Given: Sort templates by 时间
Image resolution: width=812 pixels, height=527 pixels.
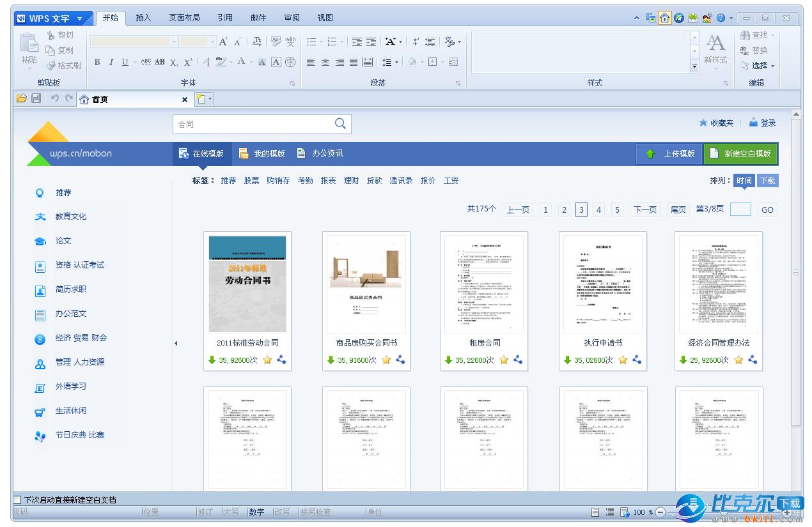Looking at the screenshot, I should click(x=744, y=181).
